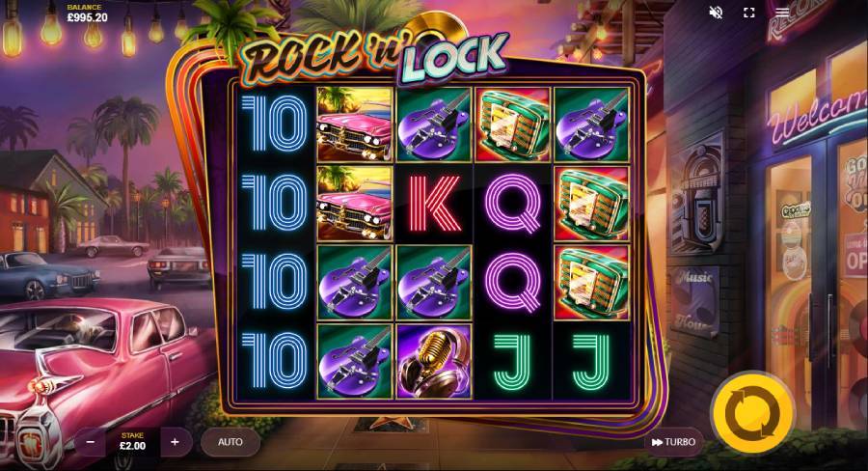Select the top pink Cadillac symbol
The image size is (868, 471).
355,125
